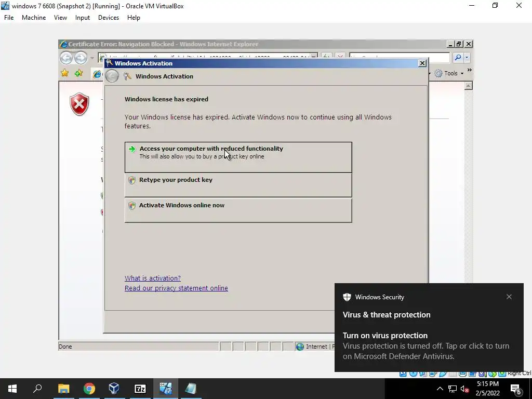Click the Windows Security shield icon
This screenshot has height=399, width=532.
(347, 297)
